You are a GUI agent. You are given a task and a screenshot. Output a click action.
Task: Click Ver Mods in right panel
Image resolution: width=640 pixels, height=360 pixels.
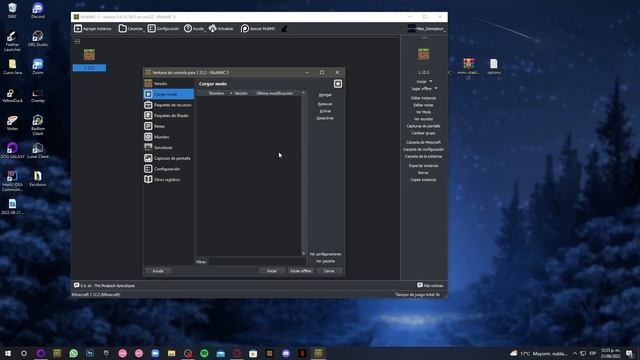tap(423, 112)
